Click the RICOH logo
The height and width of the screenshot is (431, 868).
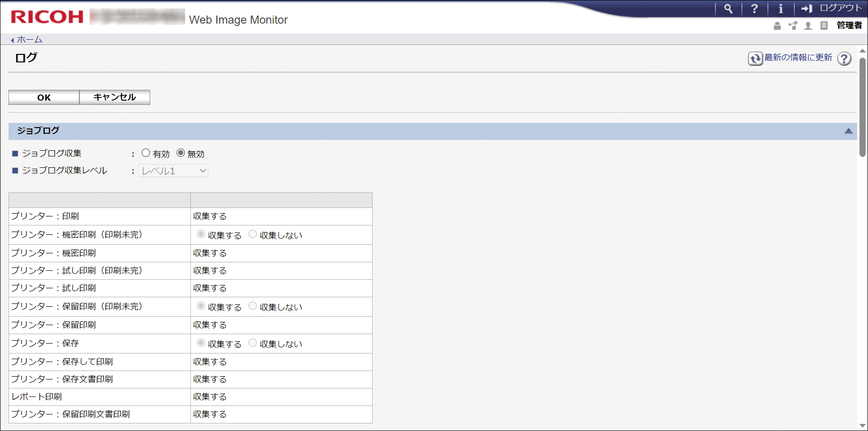(x=47, y=17)
